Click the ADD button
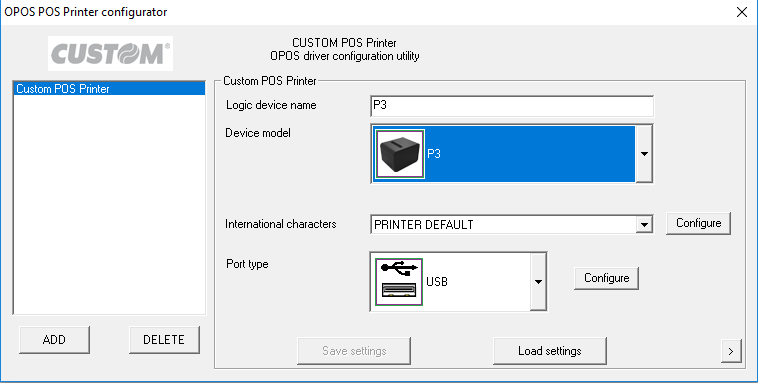 pos(54,339)
